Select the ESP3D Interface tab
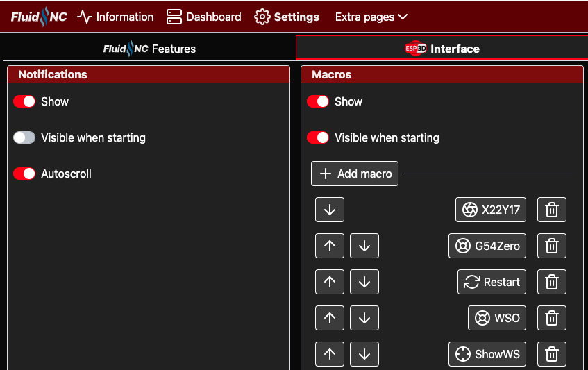 (x=442, y=49)
